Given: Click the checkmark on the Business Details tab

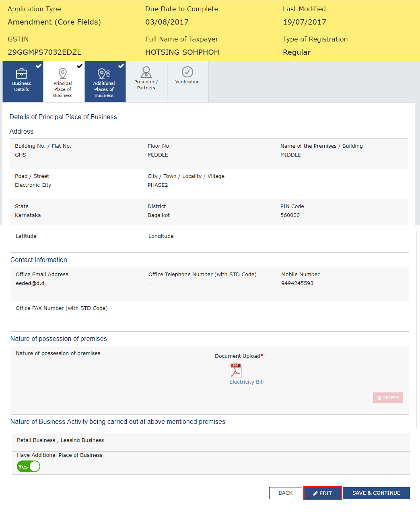Looking at the screenshot, I should 39,66.
